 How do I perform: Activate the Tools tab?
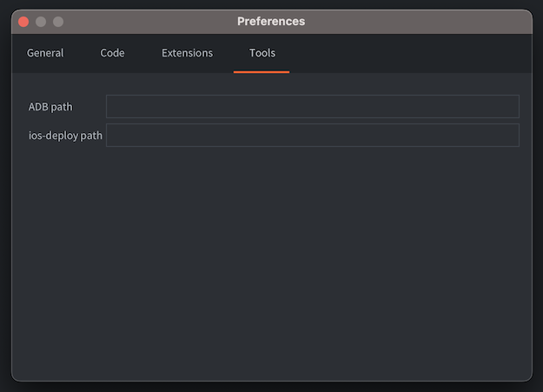[262, 53]
